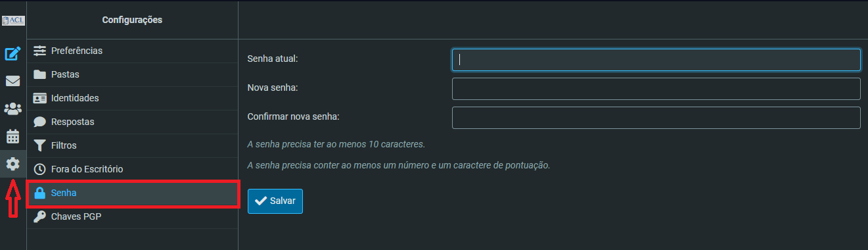Open the calendar icon in sidebar
Viewport: 868px width, 250px height.
[x=13, y=137]
